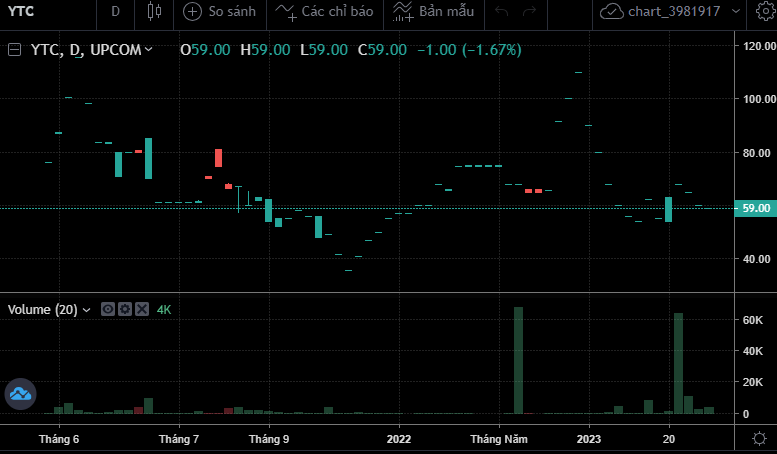Expand the Volume (20) indicator chevron
Screen dimensions: 777x454
(86, 310)
